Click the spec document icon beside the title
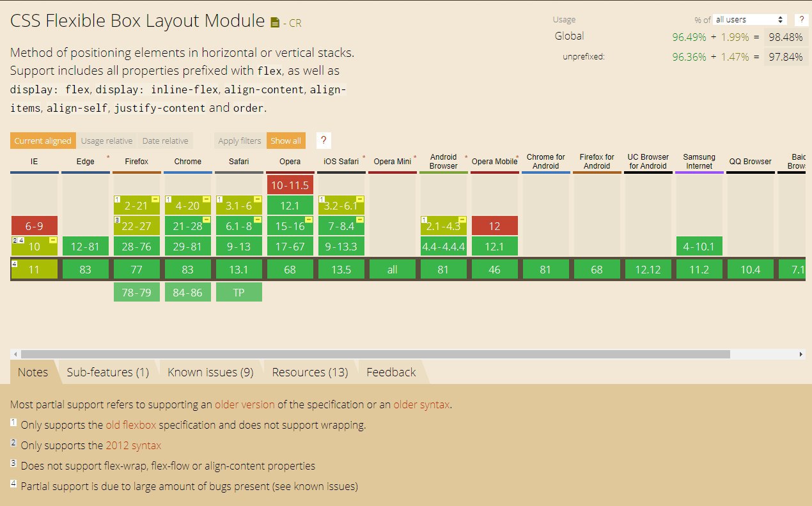 (275, 23)
